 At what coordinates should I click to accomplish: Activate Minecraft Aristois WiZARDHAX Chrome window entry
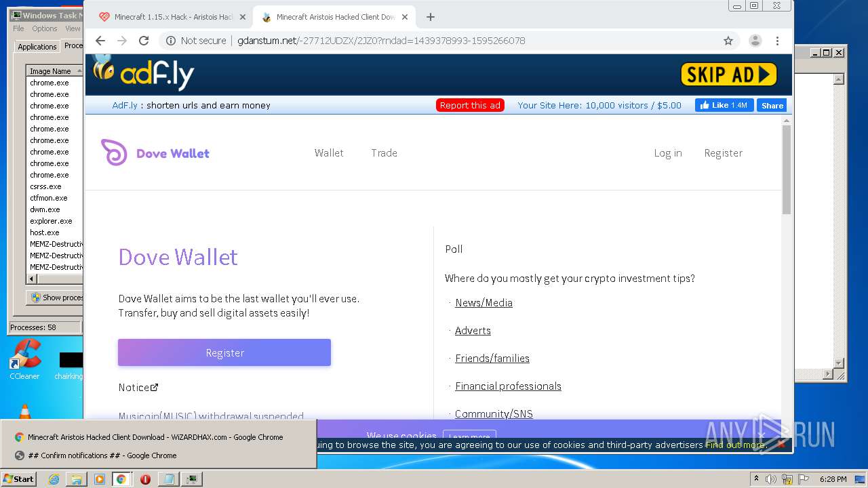click(158, 437)
